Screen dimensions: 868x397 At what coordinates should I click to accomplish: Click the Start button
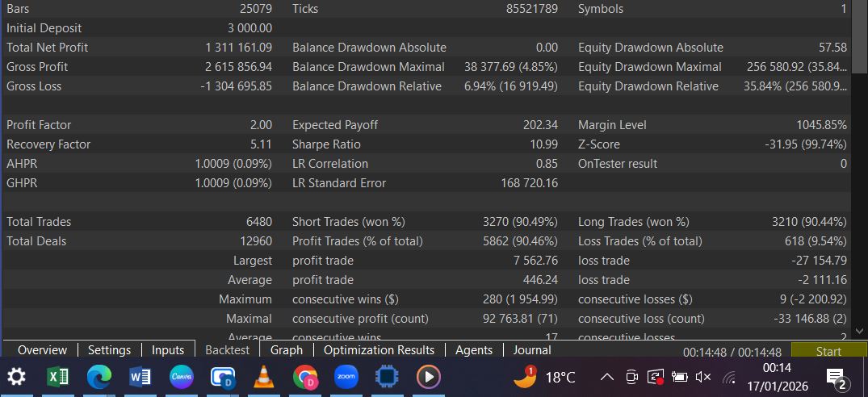coord(828,352)
